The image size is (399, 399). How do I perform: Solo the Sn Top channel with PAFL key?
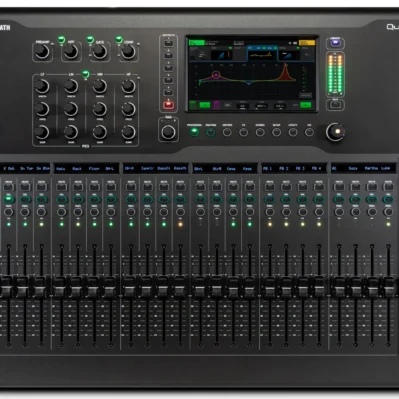[x=25, y=212]
